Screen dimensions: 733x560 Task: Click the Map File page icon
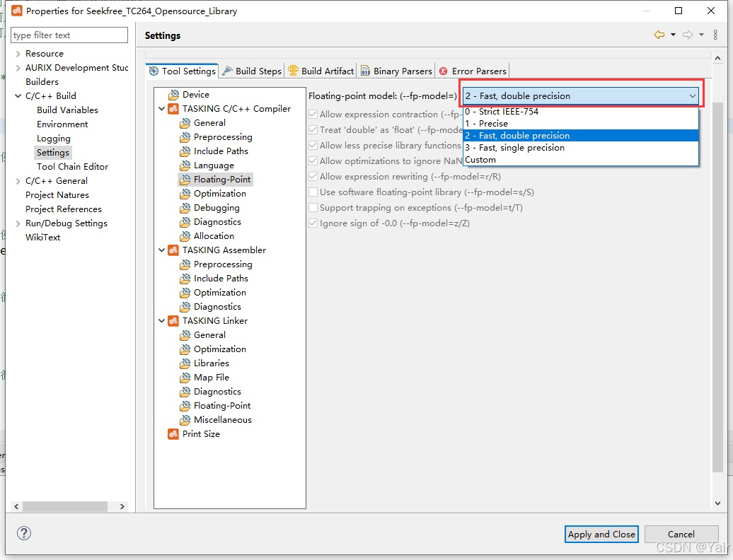(185, 378)
